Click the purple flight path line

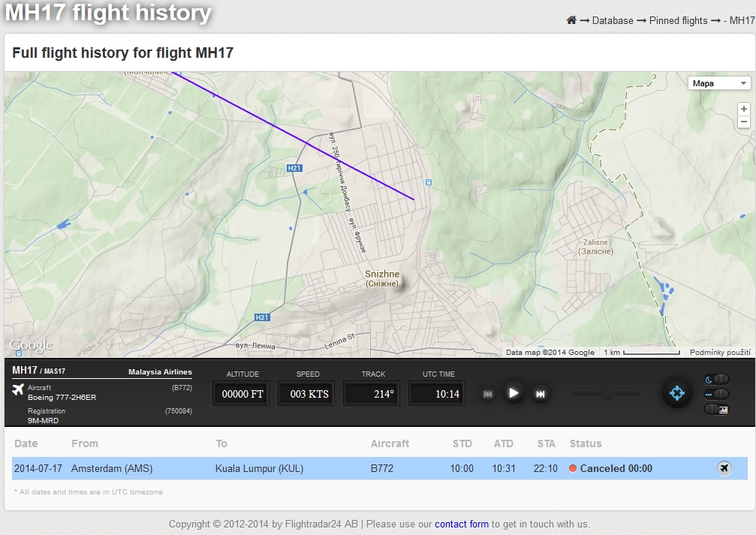coord(293,136)
